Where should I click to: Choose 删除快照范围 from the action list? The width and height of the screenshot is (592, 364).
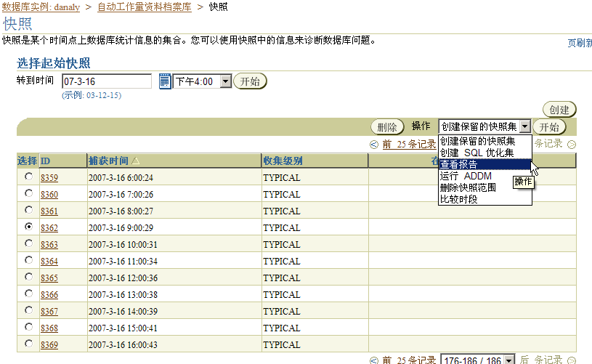point(485,187)
